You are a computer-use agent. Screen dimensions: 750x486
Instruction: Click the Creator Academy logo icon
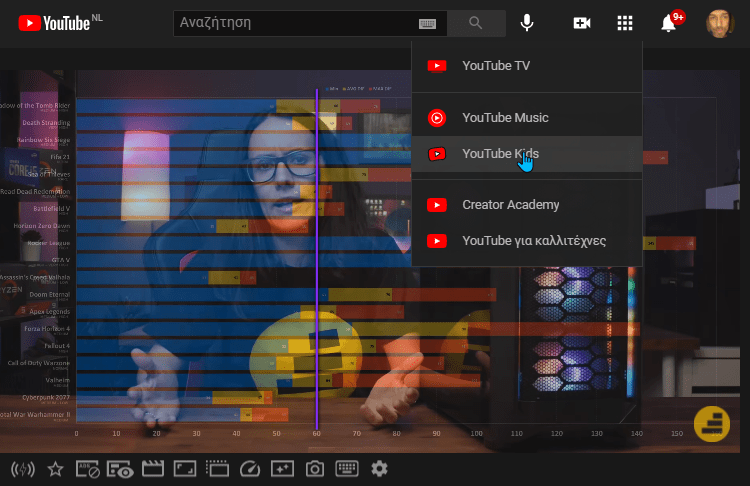[437, 205]
